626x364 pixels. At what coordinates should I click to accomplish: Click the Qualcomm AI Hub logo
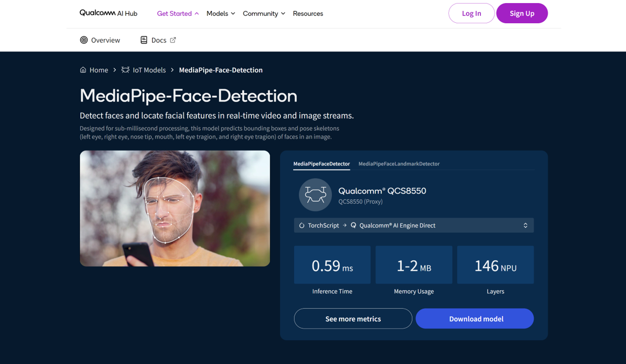[108, 13]
